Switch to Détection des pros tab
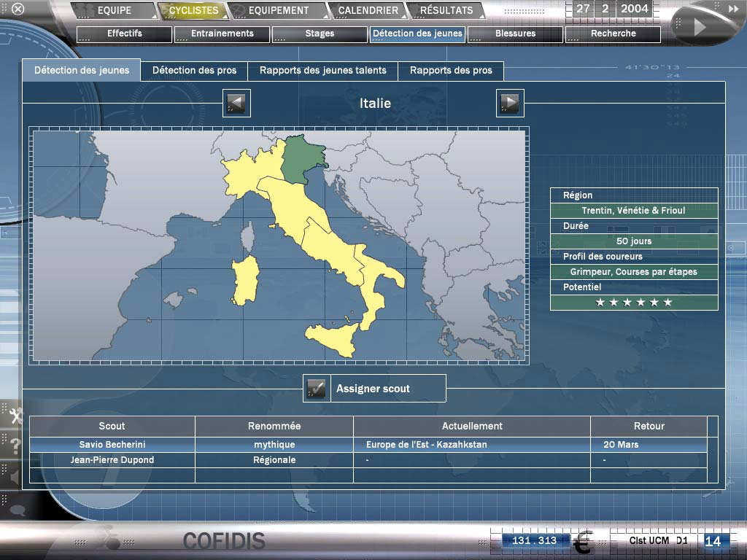 pyautogui.click(x=194, y=71)
